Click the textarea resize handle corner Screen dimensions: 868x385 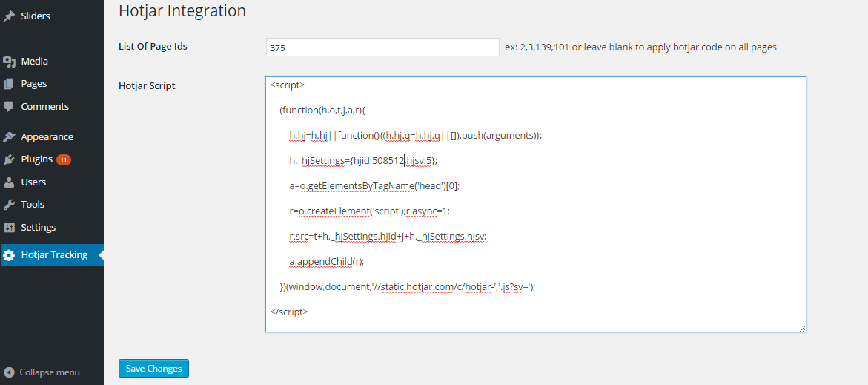coord(802,328)
